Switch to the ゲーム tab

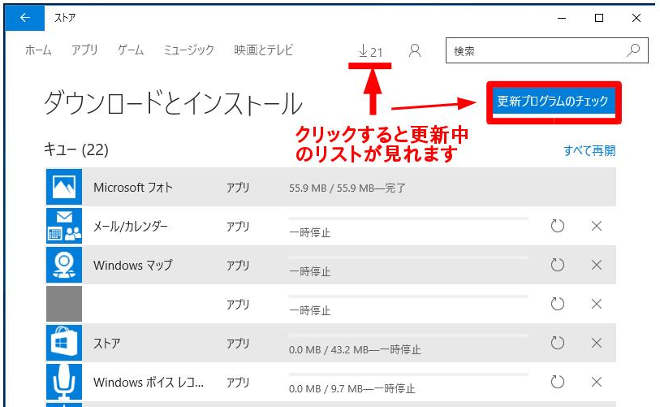(x=130, y=50)
